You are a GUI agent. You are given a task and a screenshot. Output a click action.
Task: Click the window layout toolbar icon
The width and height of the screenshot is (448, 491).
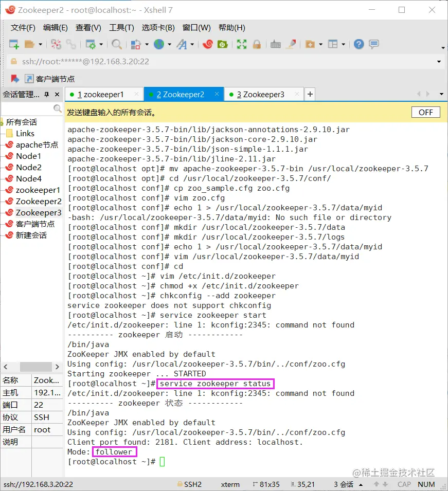[x=333, y=44]
